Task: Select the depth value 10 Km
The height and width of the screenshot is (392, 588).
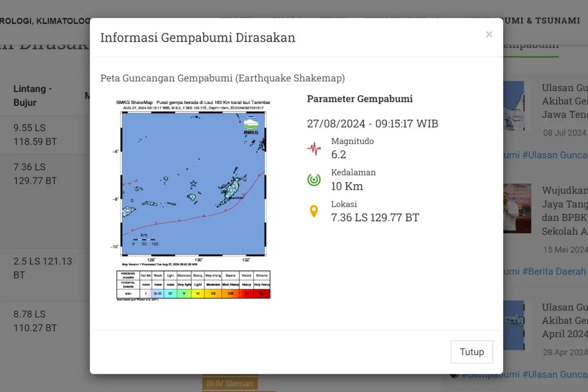Action: pyautogui.click(x=347, y=186)
